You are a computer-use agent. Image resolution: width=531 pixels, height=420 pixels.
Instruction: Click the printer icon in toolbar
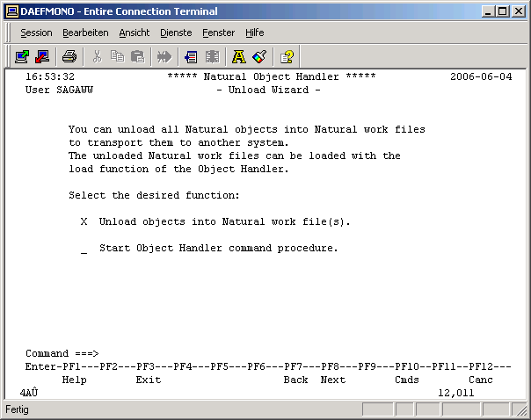tap(69, 56)
